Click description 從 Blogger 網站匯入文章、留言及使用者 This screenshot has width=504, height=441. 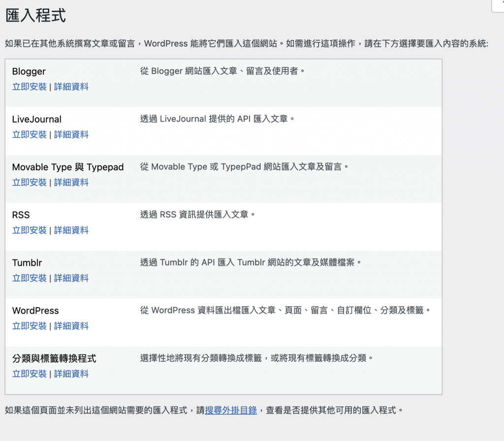coord(222,71)
